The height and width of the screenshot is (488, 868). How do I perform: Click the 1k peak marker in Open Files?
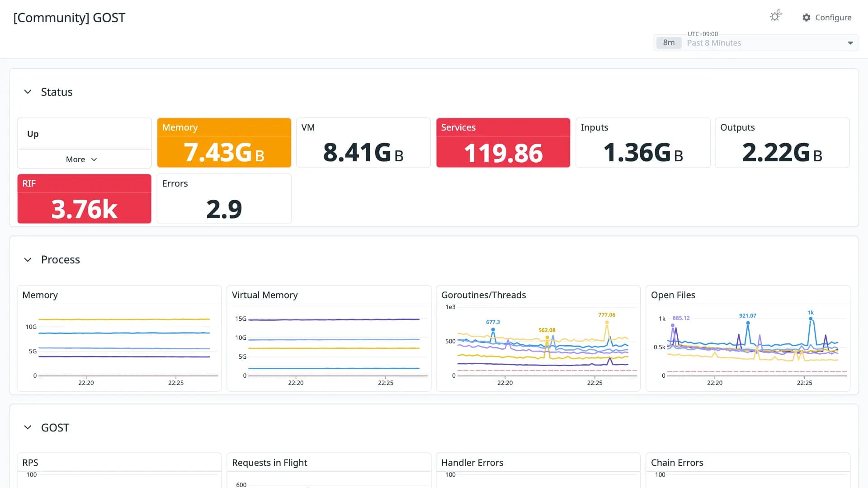tap(811, 319)
